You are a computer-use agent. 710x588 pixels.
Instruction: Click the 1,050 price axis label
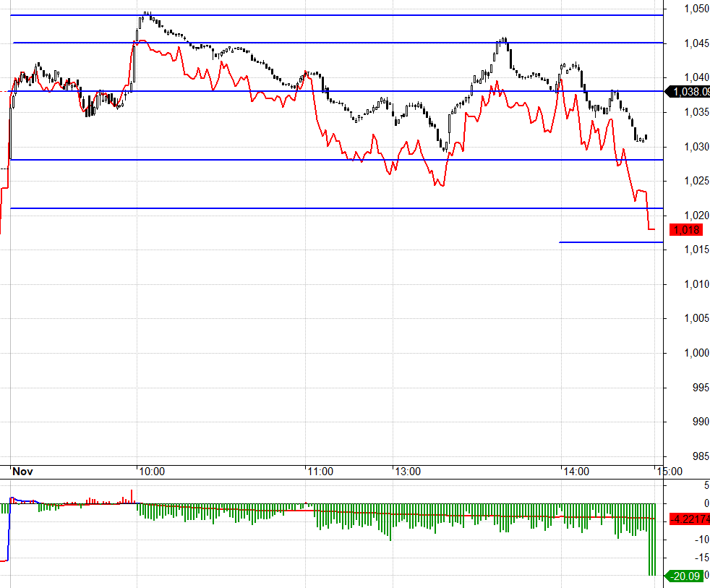[x=695, y=9]
